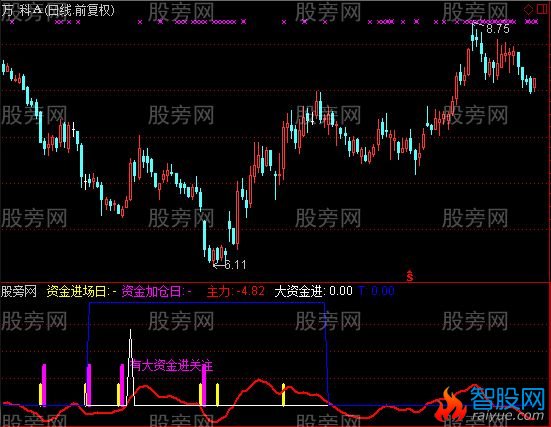Click the red double-pane window icon
The width and height of the screenshot is (551, 427).
[542, 9]
